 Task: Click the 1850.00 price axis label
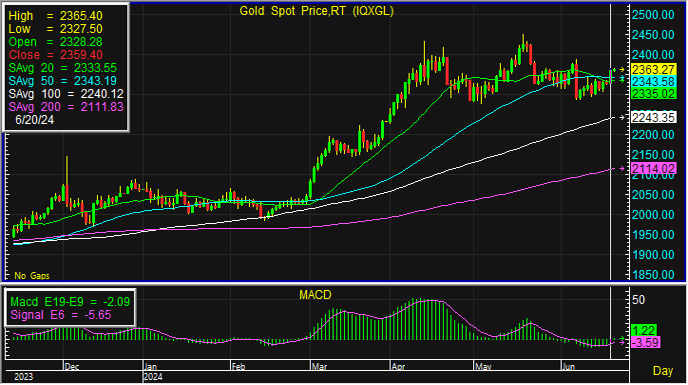click(653, 275)
